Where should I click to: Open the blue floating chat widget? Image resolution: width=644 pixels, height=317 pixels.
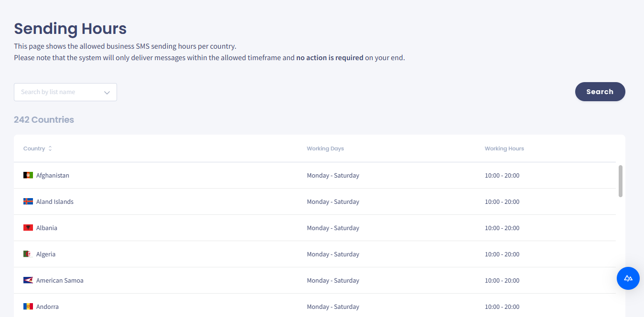tap(628, 278)
